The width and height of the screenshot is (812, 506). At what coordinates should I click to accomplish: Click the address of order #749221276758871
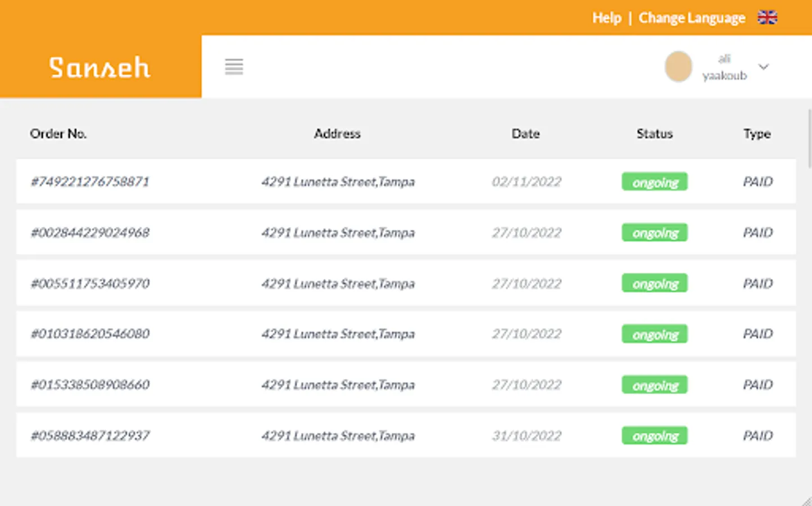point(338,182)
